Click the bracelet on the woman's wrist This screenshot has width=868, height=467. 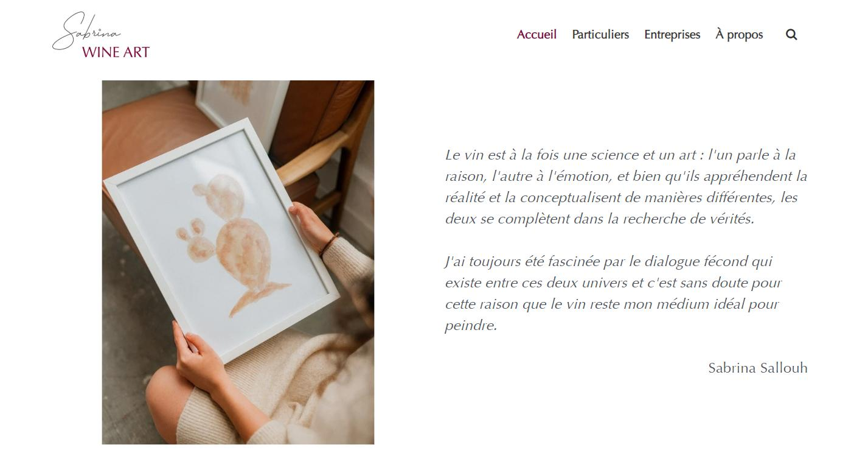click(330, 244)
